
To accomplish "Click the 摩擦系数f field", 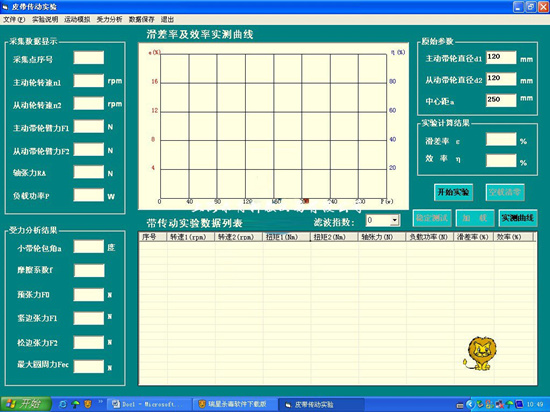I will click(89, 271).
